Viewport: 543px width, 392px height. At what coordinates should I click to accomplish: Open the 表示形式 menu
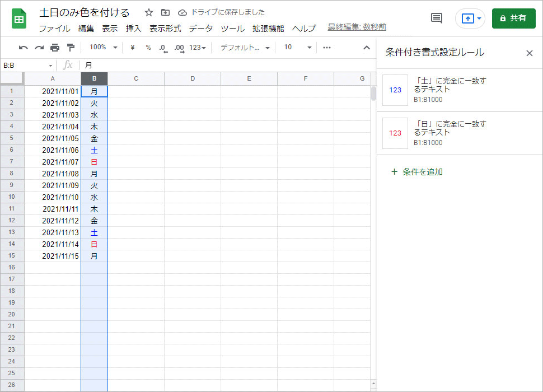[x=165, y=29]
